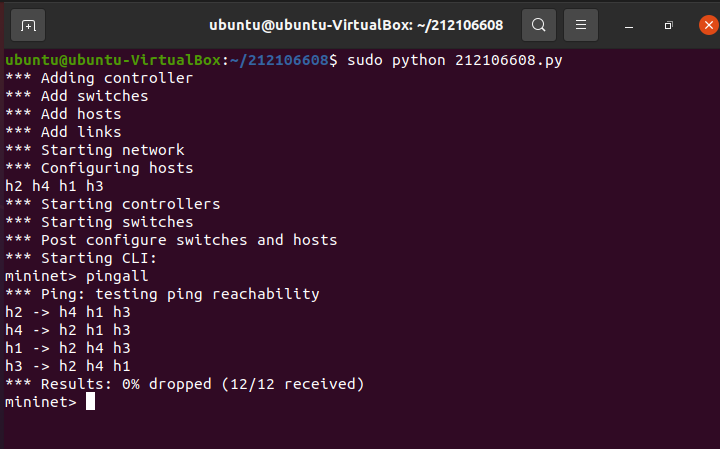Click the '*** Starting network' line
The height and width of the screenshot is (449, 720).
(x=95, y=150)
